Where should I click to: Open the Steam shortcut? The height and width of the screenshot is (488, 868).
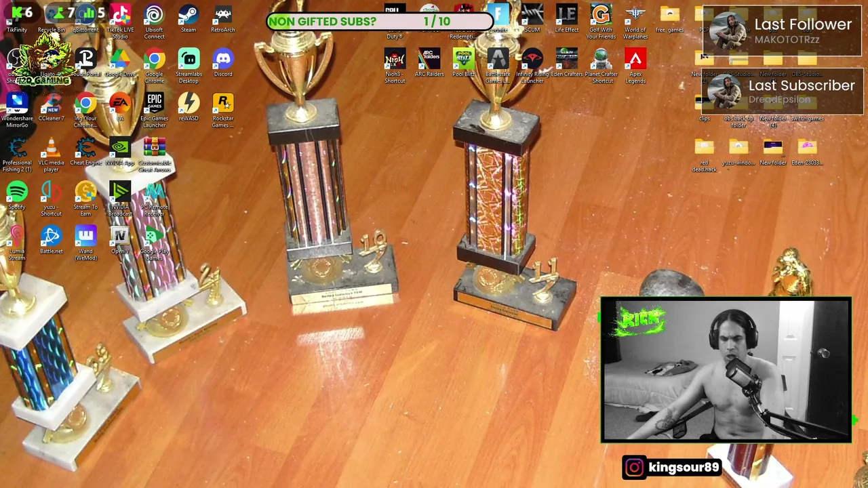click(x=189, y=19)
